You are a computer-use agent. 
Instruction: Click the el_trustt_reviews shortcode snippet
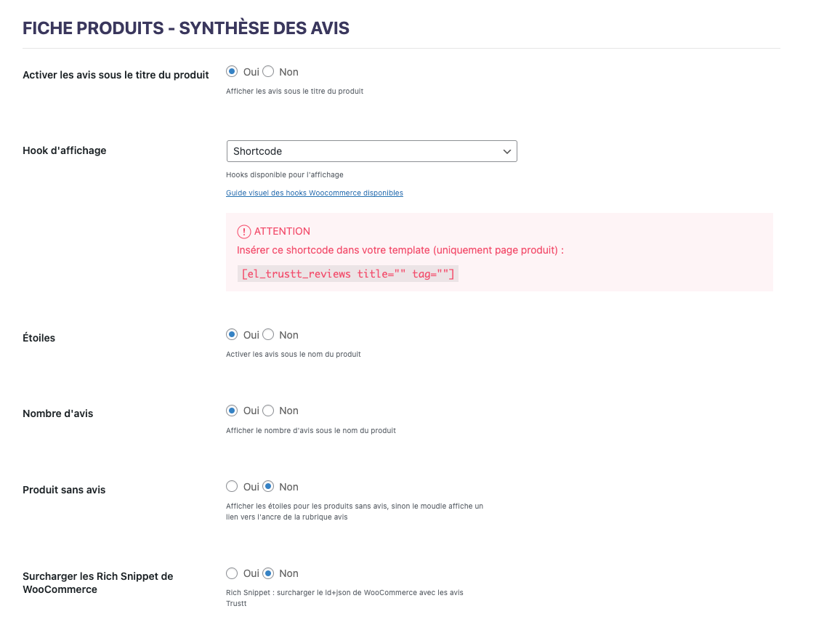click(348, 274)
